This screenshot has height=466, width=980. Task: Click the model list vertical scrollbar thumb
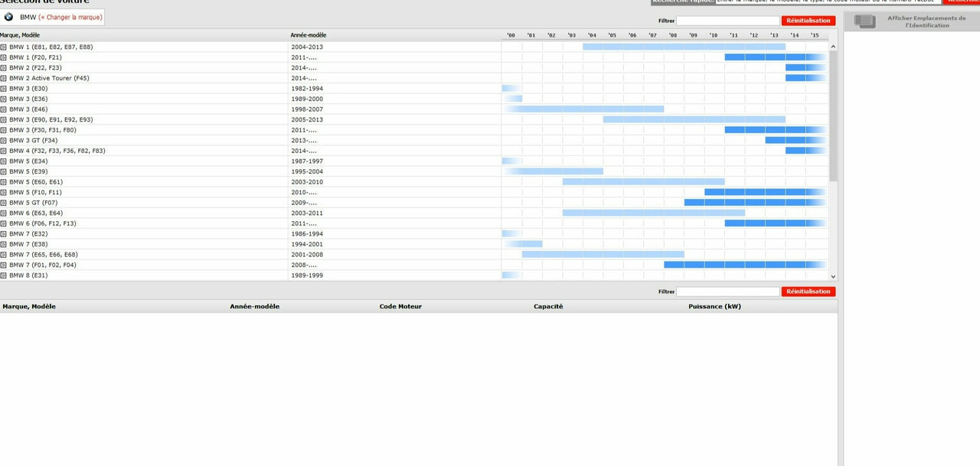(833, 116)
